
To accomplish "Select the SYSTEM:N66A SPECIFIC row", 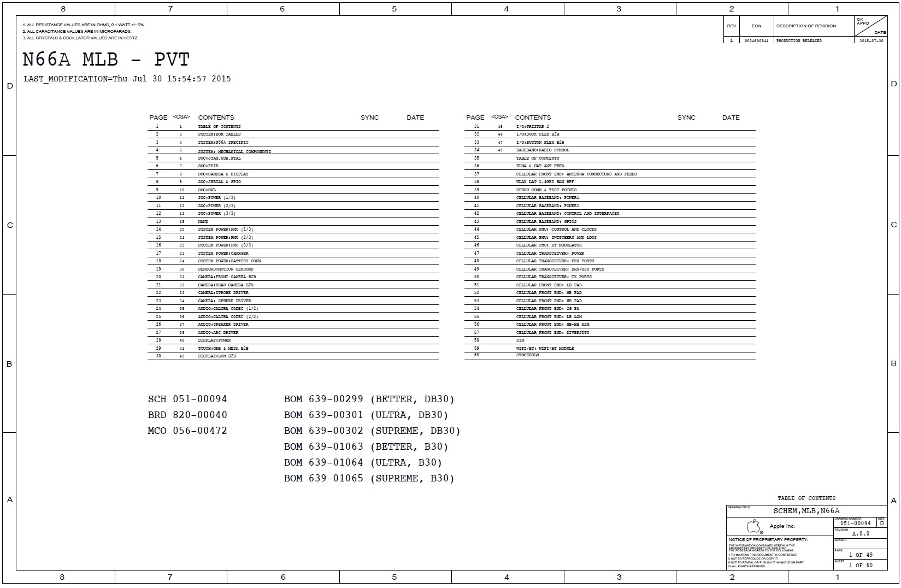I will [x=293, y=142].
